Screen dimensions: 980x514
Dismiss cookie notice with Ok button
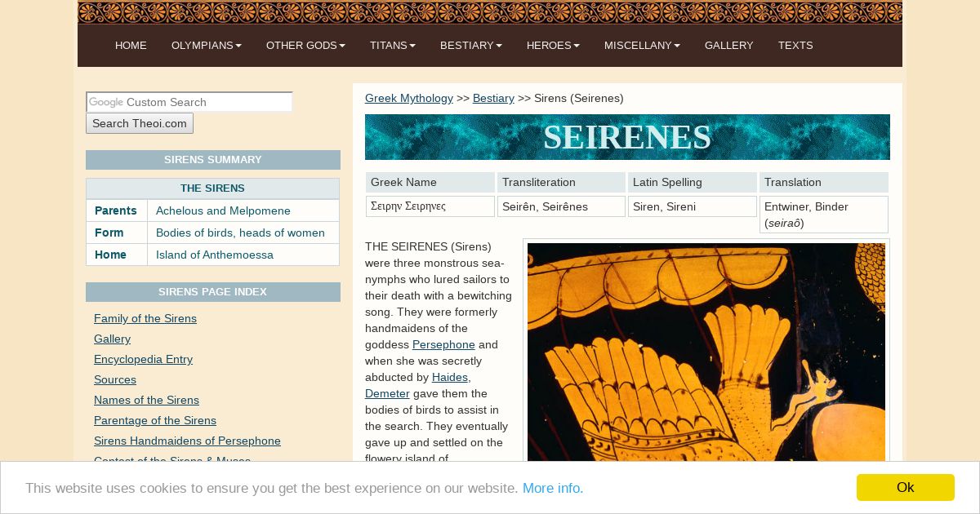coord(905,487)
